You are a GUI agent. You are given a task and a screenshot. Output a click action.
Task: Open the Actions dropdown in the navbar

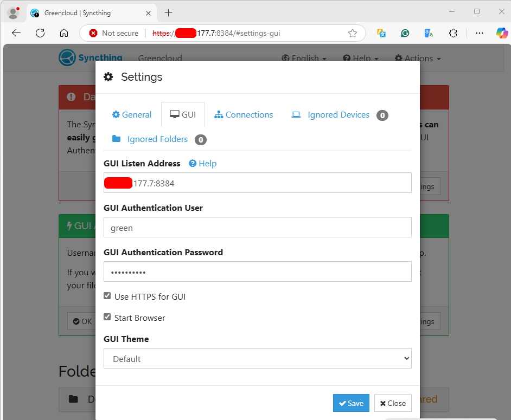click(418, 59)
